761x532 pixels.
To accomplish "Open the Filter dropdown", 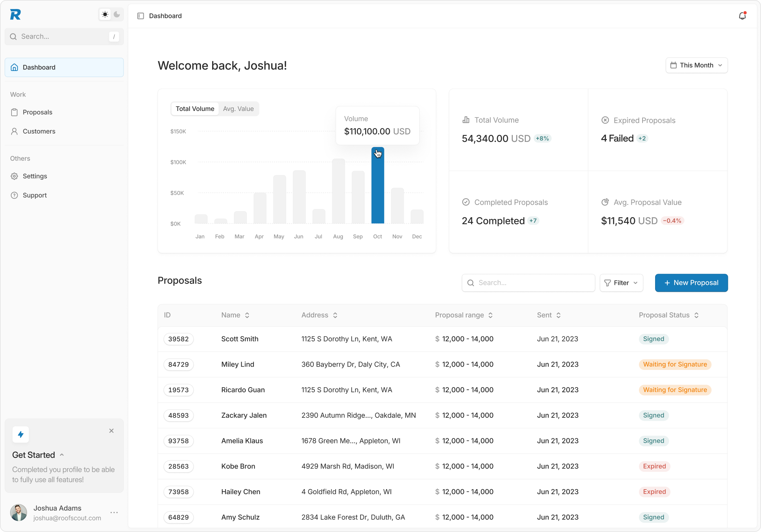I will (621, 283).
